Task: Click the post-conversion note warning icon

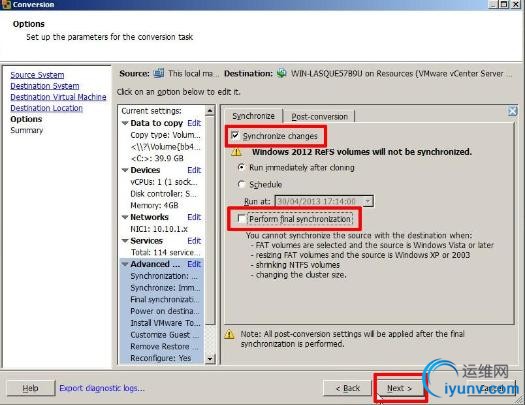Action: (229, 334)
